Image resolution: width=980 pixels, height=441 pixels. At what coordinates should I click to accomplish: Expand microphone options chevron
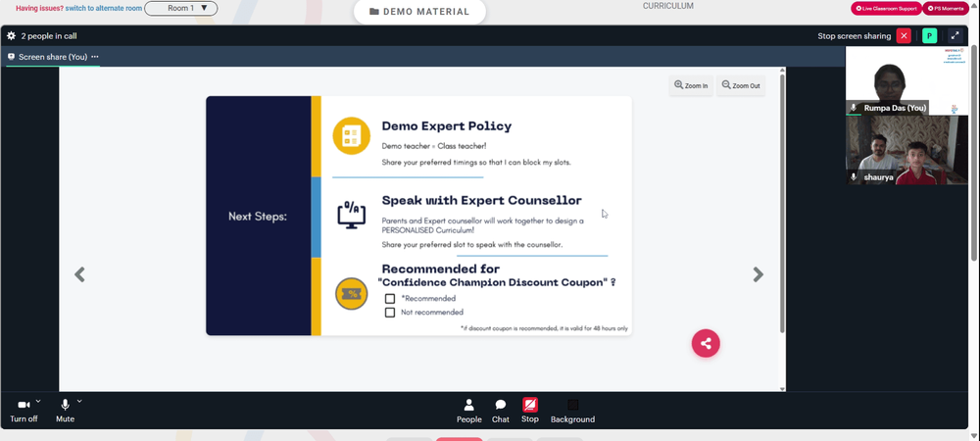point(79,401)
